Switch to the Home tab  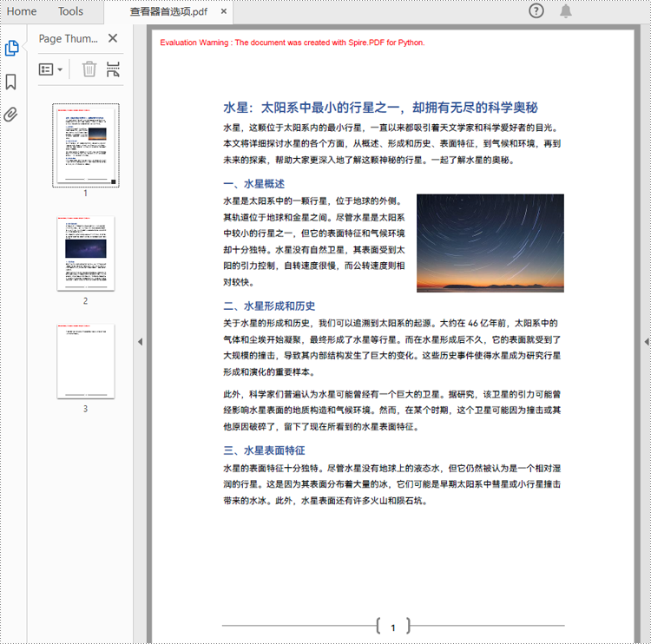(22, 11)
